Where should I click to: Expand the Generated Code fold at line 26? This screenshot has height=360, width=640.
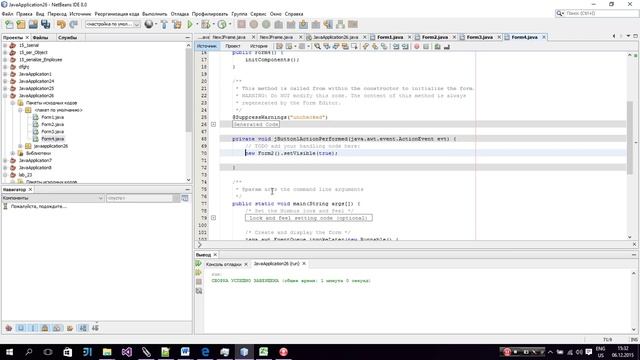(213, 124)
